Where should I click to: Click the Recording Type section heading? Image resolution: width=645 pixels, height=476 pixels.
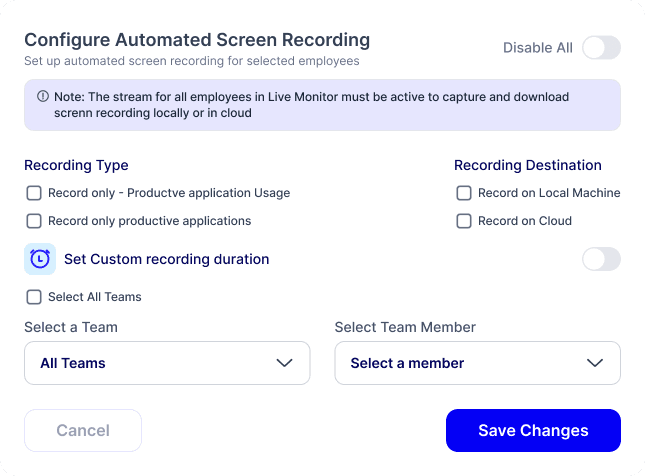click(x=76, y=165)
